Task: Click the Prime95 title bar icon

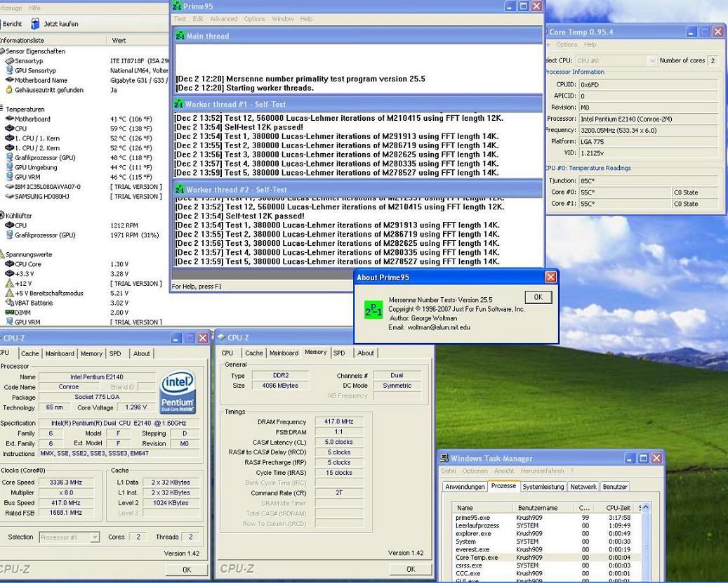Action: coord(177,6)
